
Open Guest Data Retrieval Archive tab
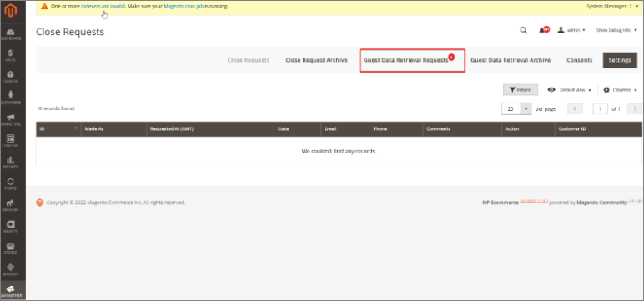511,60
